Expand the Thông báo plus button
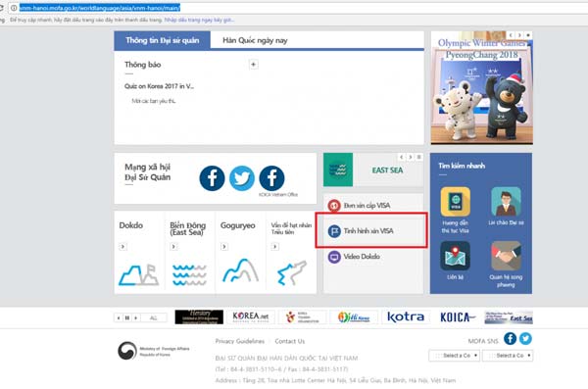 (x=253, y=65)
